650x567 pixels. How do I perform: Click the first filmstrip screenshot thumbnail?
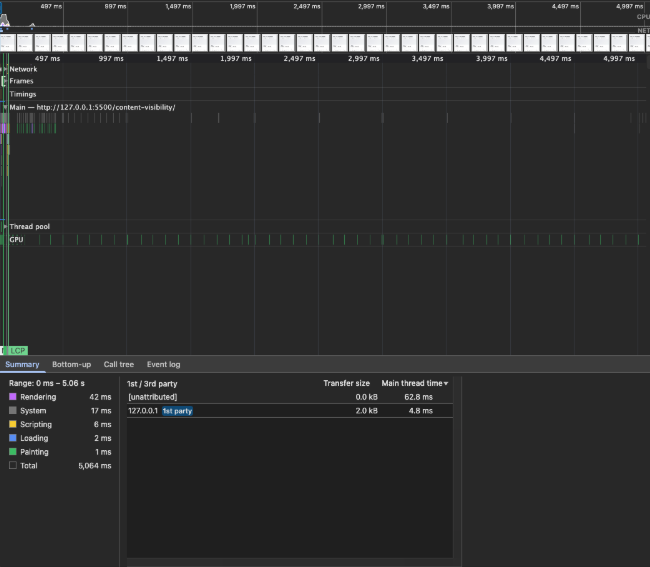(8, 43)
